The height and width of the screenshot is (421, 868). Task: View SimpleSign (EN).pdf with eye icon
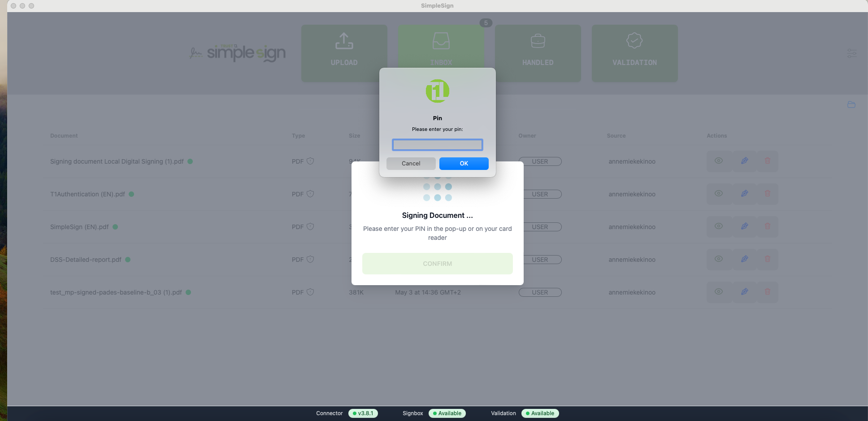(x=719, y=226)
